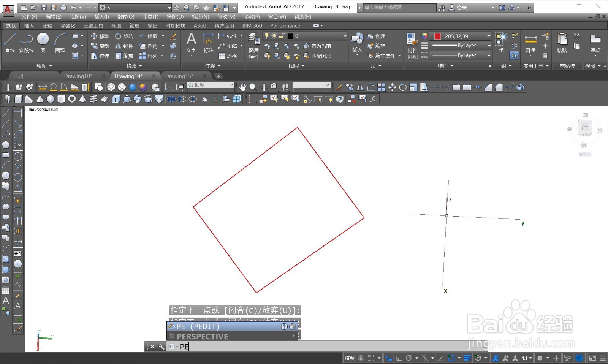608x364 pixels.
Task: Open the Dimension (标注) tool
Action: [208, 43]
